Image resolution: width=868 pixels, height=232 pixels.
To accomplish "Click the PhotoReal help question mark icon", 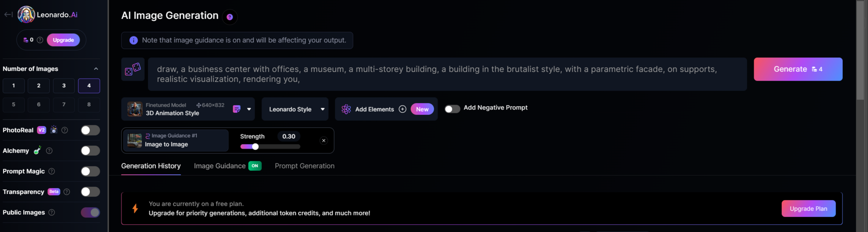I will [65, 130].
